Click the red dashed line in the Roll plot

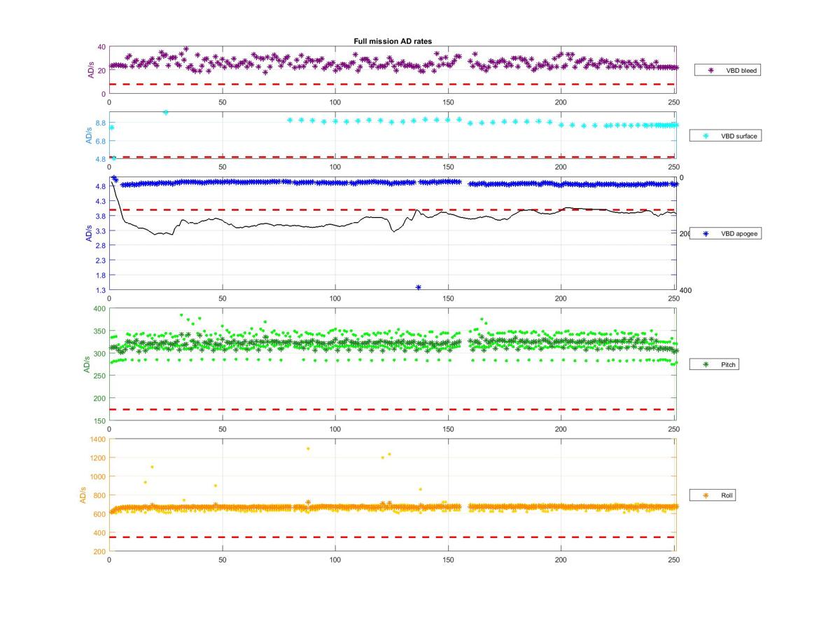click(x=393, y=537)
